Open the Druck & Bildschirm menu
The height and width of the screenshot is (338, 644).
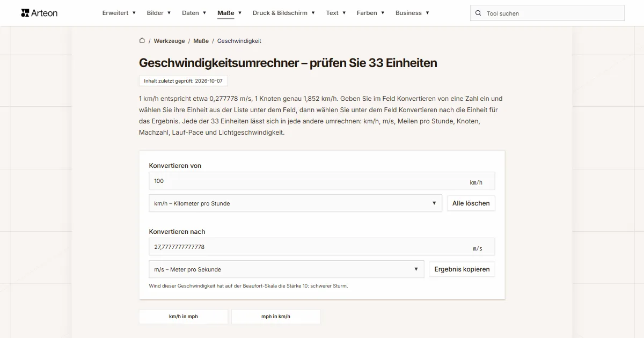point(284,13)
